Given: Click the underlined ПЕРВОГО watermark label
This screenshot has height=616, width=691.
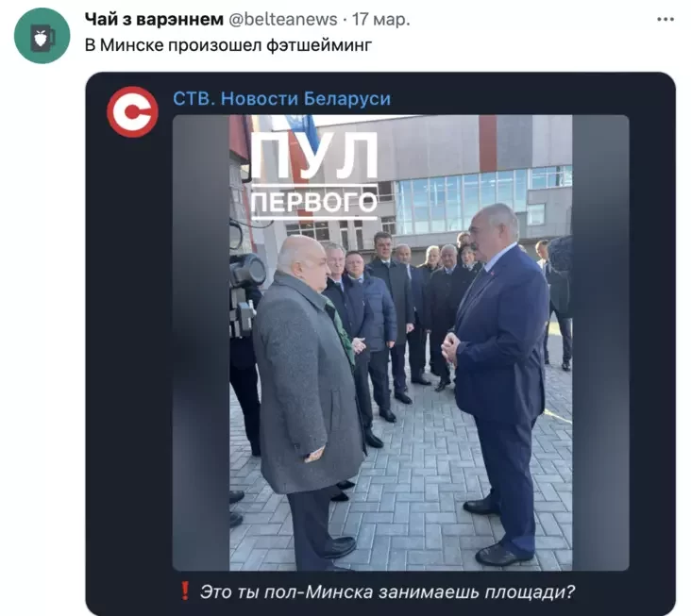Looking at the screenshot, I should [313, 202].
